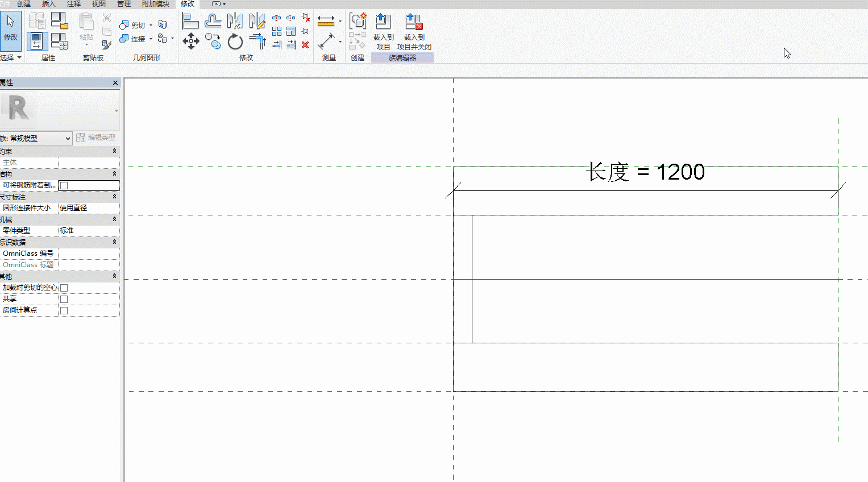Activate the Rotate tool

click(x=235, y=41)
